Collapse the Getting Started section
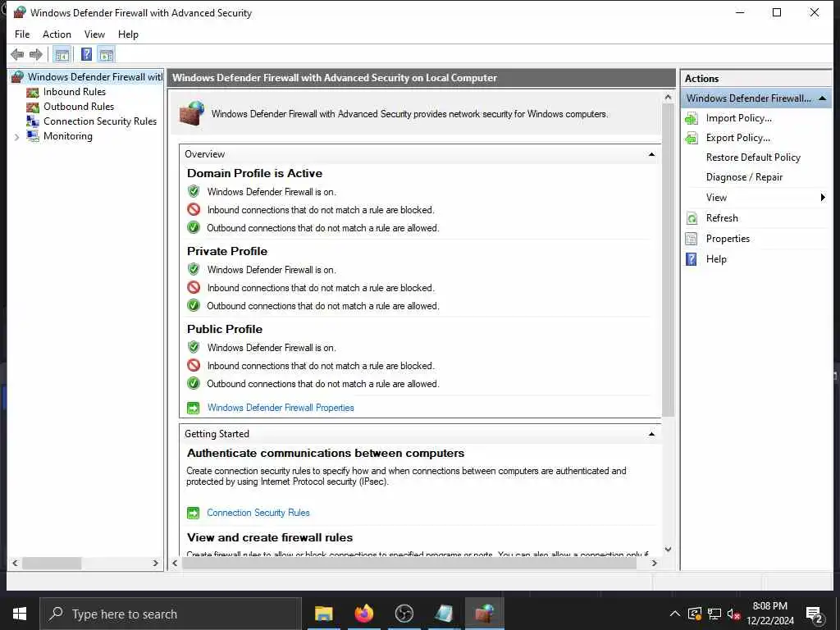 point(651,434)
